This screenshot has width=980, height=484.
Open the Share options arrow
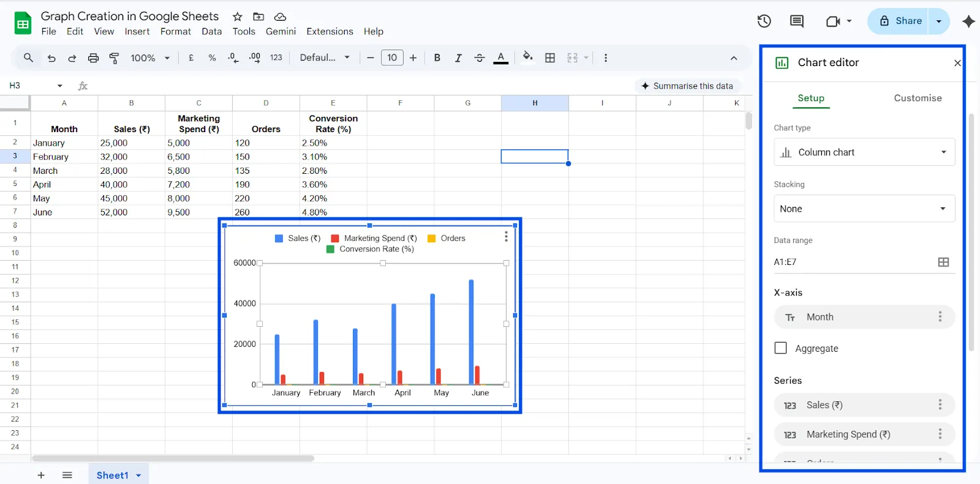coord(939,21)
